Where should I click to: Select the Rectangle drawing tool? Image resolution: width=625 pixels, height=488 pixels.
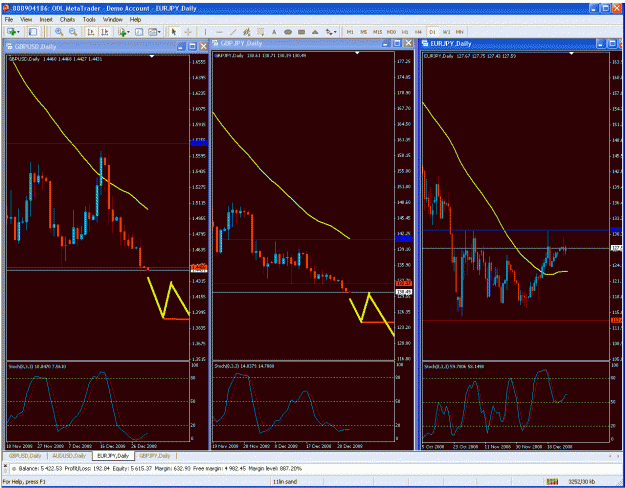(x=301, y=32)
